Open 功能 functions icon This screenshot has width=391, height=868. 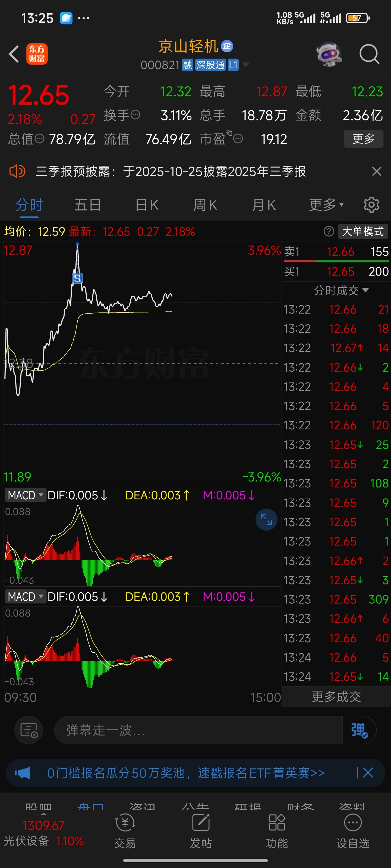[x=277, y=831]
